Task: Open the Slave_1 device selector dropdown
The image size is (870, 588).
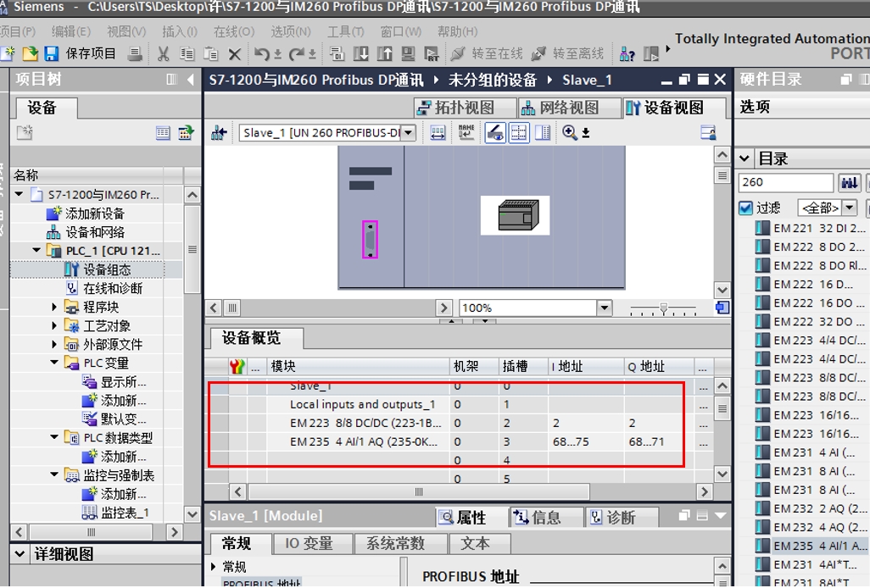Action: pyautogui.click(x=409, y=132)
